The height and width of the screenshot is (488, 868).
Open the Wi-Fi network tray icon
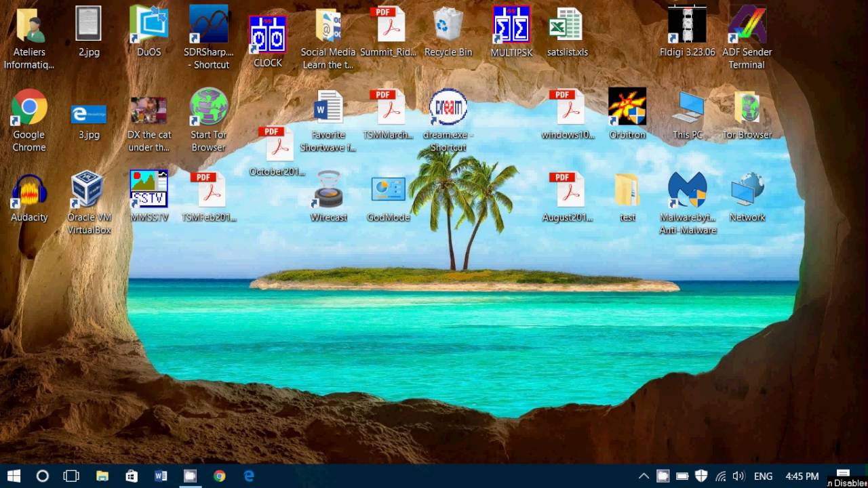(720, 476)
